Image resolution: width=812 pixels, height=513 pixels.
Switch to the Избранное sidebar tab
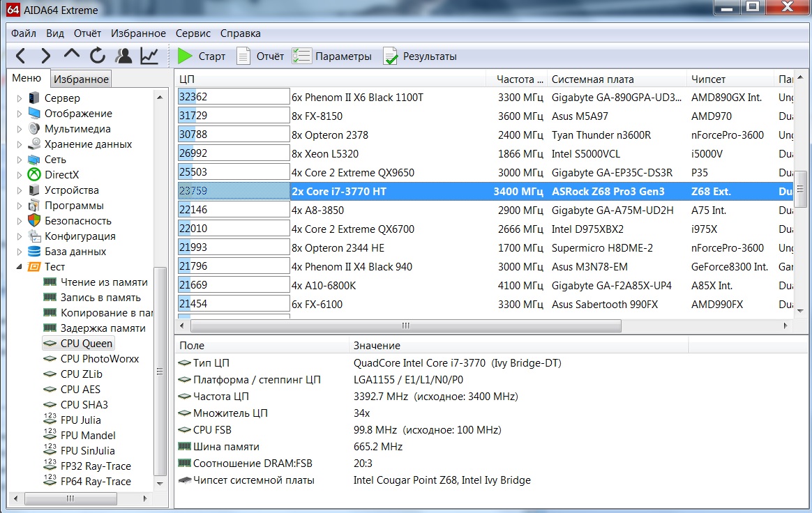[82, 79]
